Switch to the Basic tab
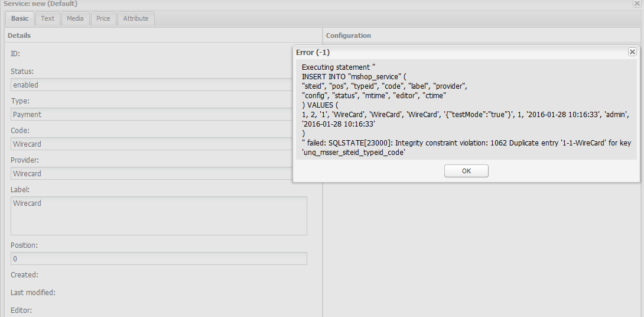The height and width of the screenshot is (317, 644). [x=19, y=18]
